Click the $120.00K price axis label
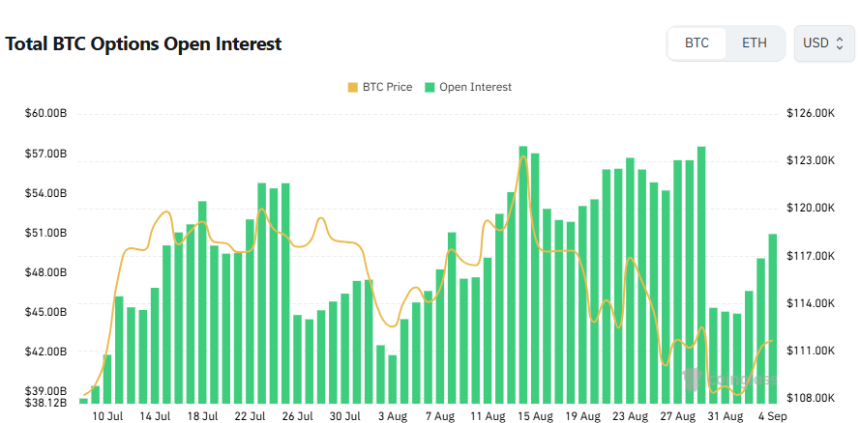The image size is (860, 423). click(810, 208)
